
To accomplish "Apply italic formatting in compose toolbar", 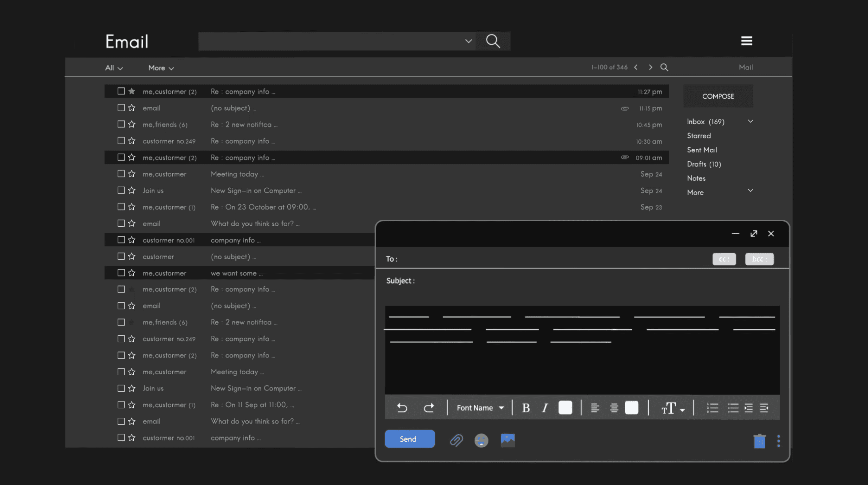I will click(545, 408).
